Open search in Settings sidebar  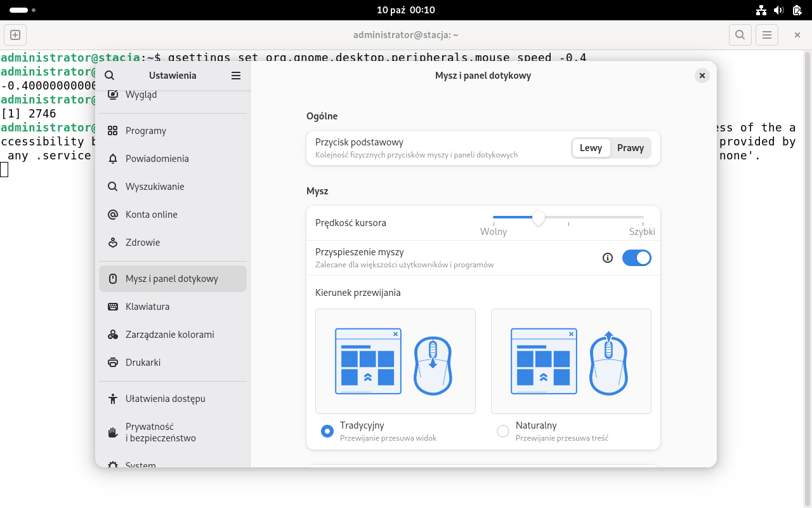[x=109, y=76]
